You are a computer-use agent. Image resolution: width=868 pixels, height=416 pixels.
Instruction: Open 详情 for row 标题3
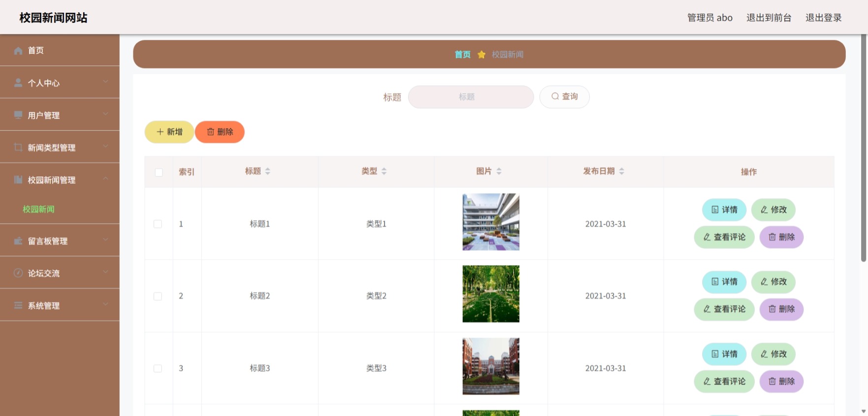[724, 354]
